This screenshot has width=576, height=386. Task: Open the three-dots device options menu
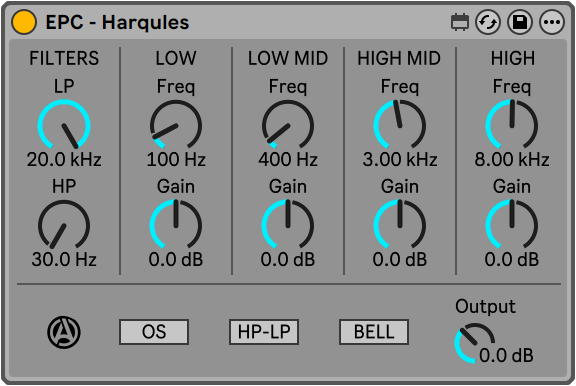click(x=552, y=22)
